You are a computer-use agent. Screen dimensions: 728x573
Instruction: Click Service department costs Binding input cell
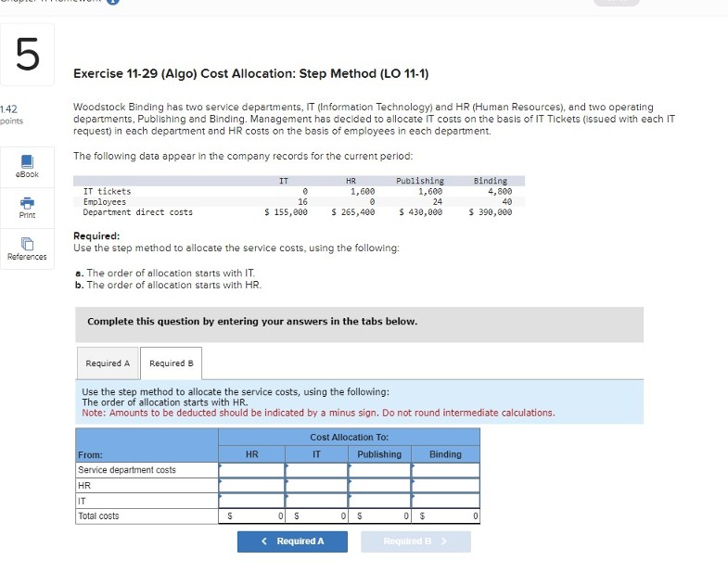pos(445,470)
